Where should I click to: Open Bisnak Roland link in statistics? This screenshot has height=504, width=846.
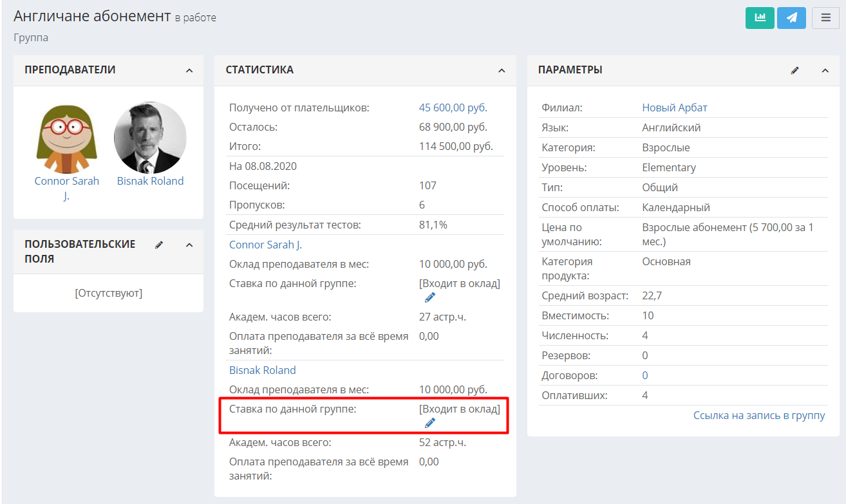263,370
